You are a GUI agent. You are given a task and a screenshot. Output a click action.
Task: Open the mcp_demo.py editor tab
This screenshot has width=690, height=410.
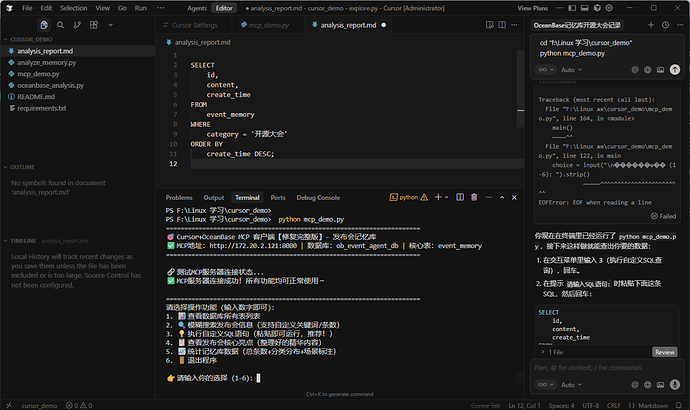click(266, 24)
